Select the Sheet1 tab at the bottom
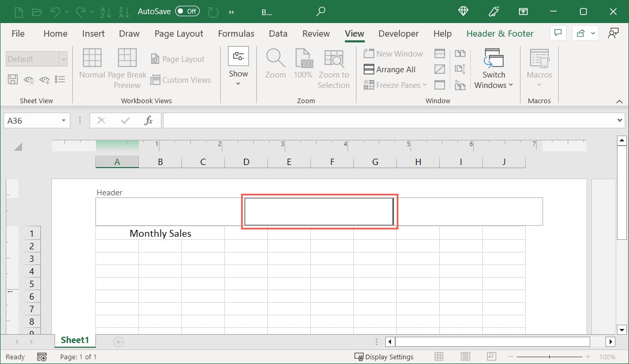This screenshot has width=629, height=364. pyautogui.click(x=74, y=340)
